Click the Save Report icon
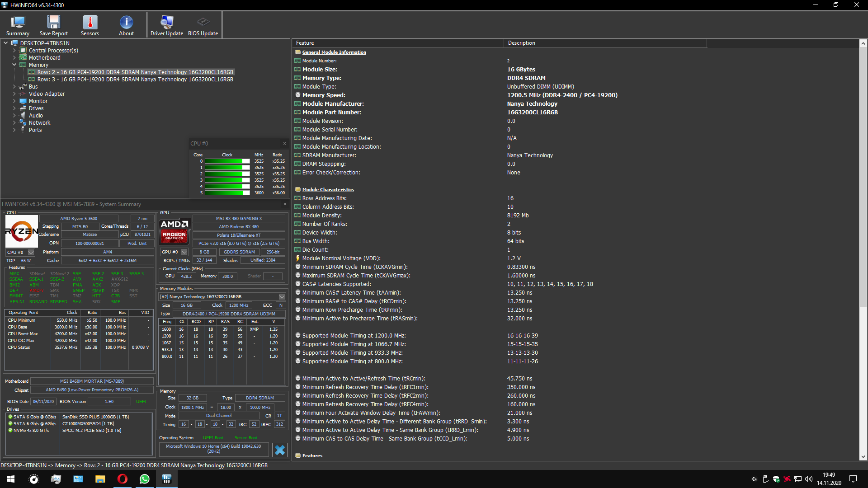Viewport: 868px width, 488px height. 53,25
